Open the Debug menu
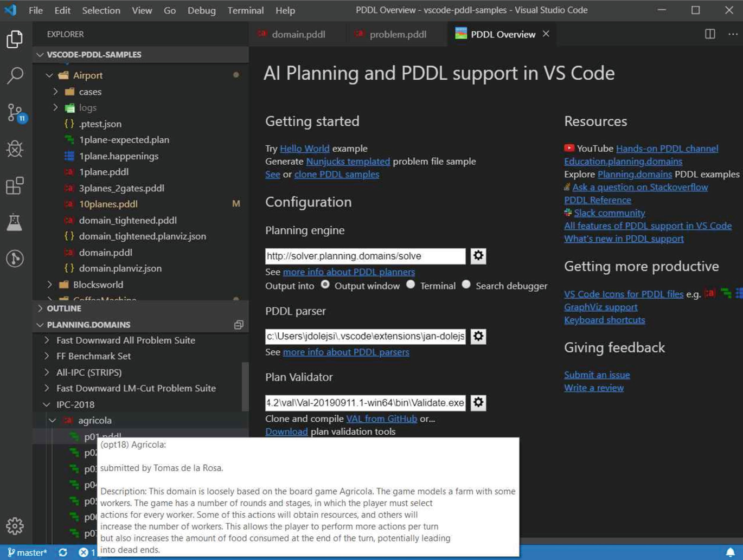The image size is (743, 560). 201,10
